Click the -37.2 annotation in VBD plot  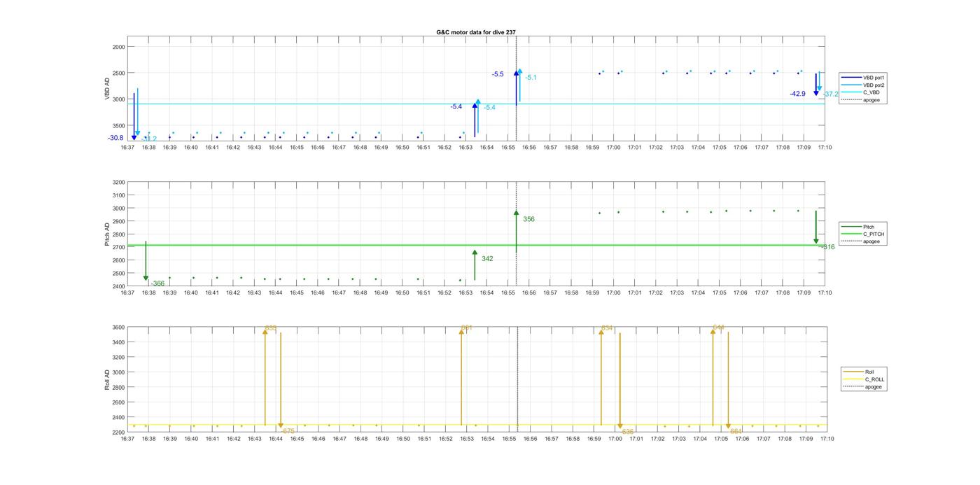[831, 94]
